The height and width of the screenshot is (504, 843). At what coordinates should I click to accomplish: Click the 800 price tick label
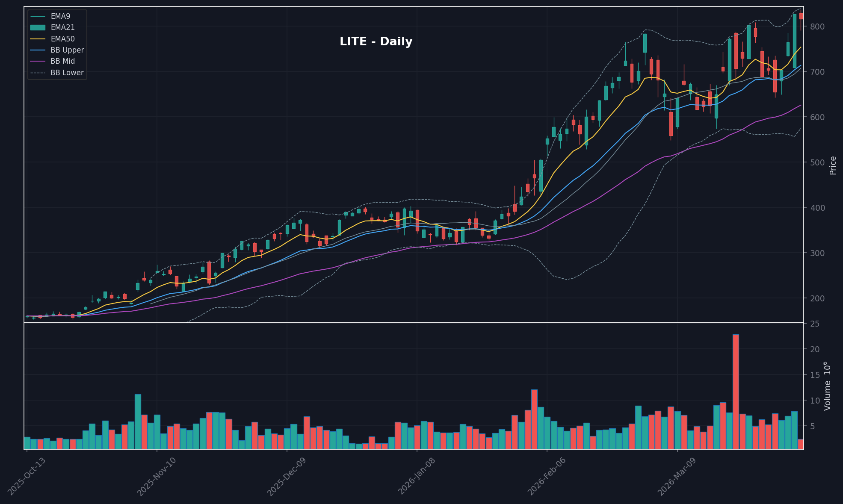(x=818, y=27)
